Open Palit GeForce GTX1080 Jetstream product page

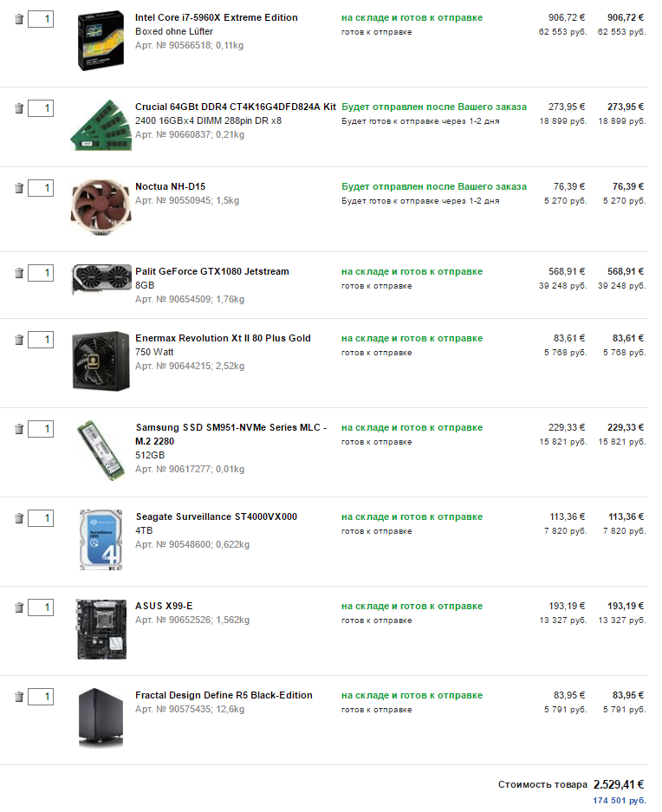click(212, 271)
